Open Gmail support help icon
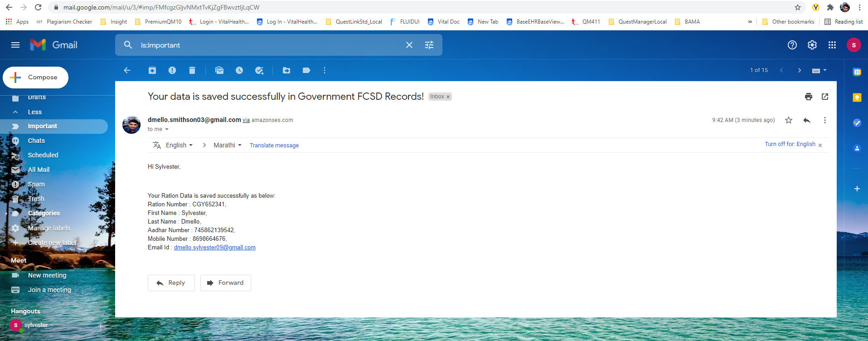The height and width of the screenshot is (341, 868). point(792,45)
